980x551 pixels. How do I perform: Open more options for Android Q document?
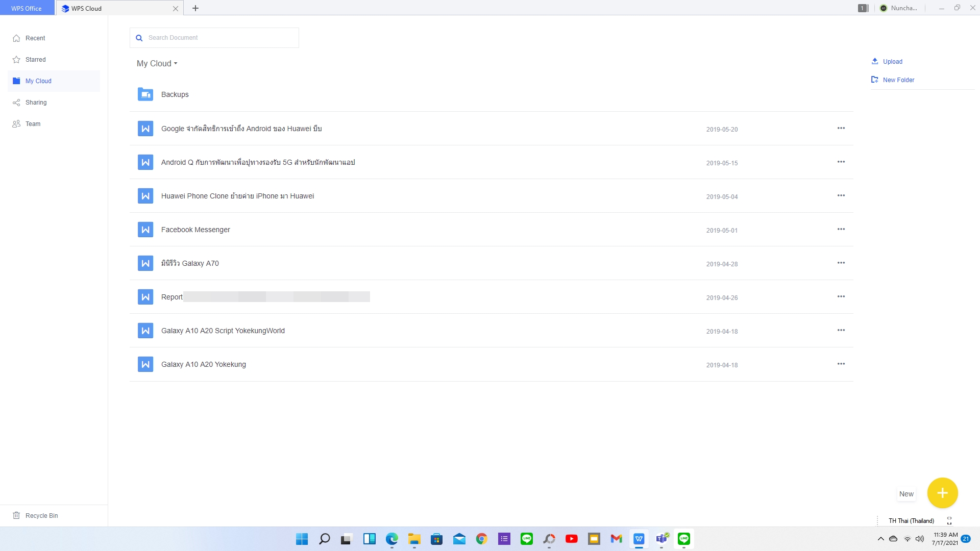point(841,162)
